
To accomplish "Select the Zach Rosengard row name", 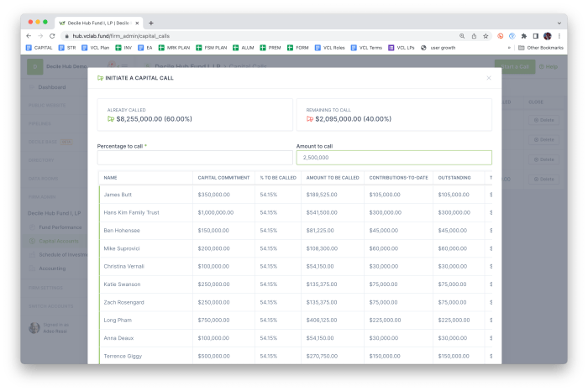I will coord(123,303).
